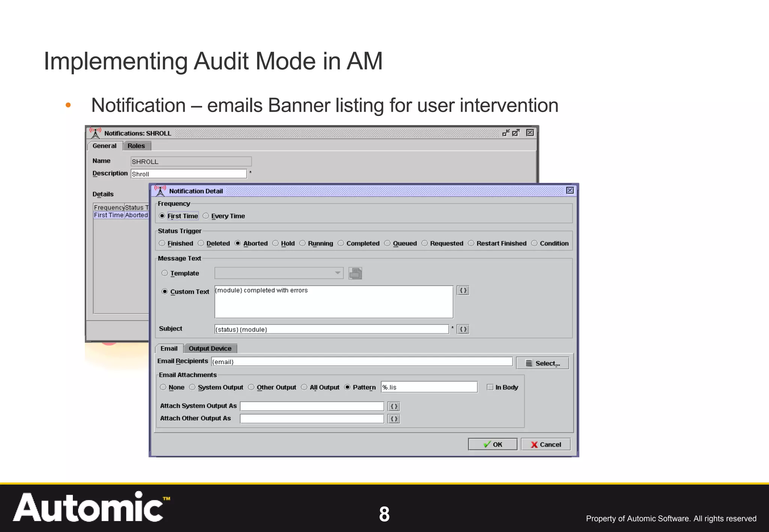Choose Aborted status trigger

pyautogui.click(x=251, y=243)
